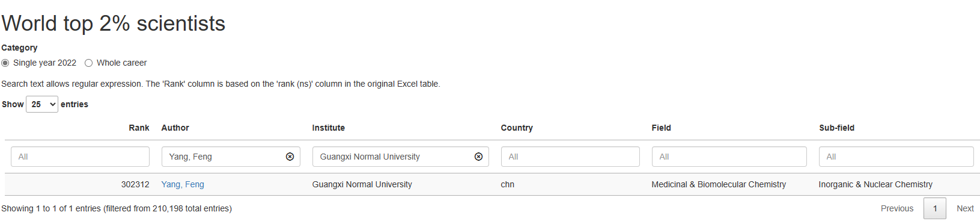Sort table by Rank column header
The height and width of the screenshot is (221, 980).
[x=139, y=128]
